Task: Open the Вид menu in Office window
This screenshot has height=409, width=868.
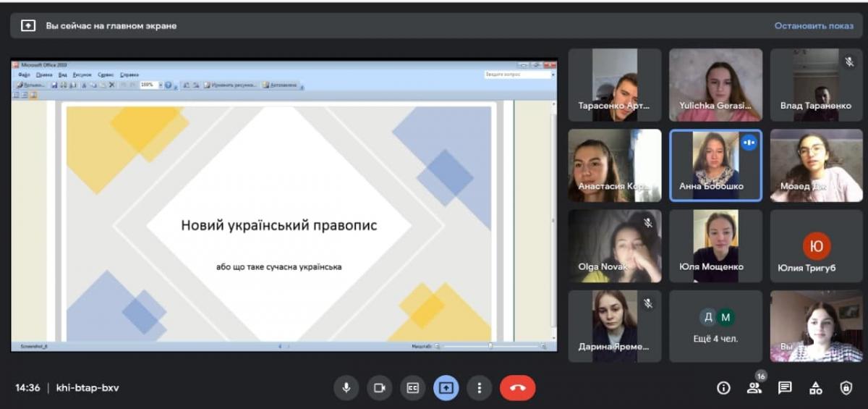Action: 63,75
